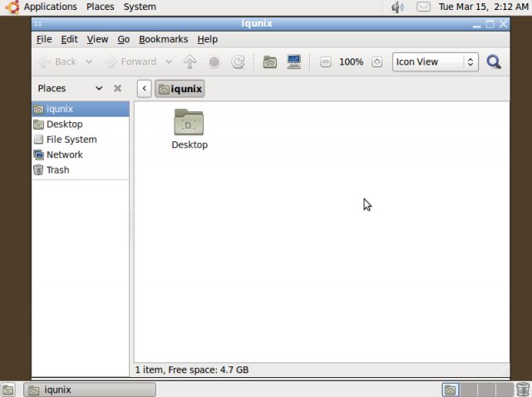Click the zoom in icon
Screen dimensions: 532x397
click(377, 61)
